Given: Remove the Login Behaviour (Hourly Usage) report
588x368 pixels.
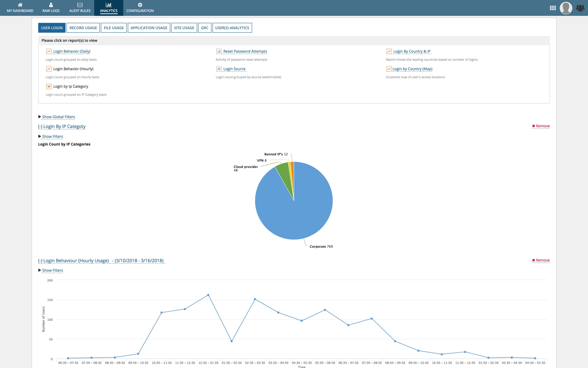Looking at the screenshot, I should 541,260.
